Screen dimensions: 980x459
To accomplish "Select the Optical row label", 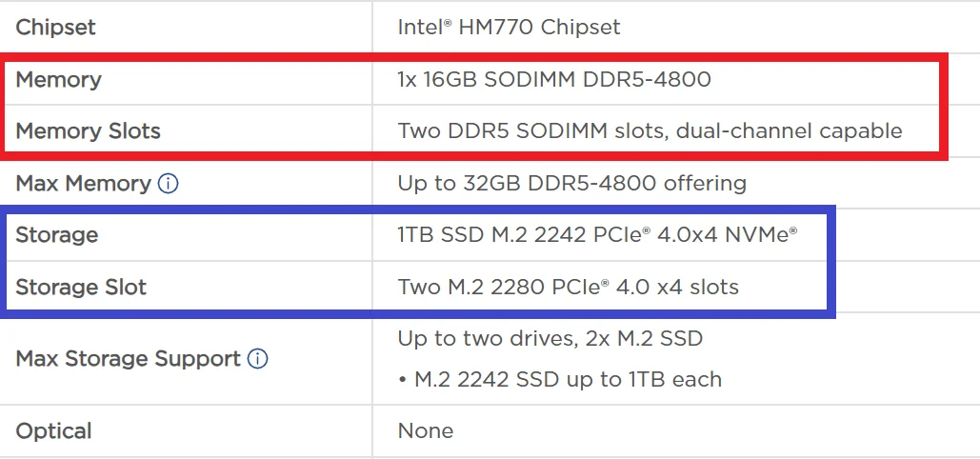I will [53, 430].
